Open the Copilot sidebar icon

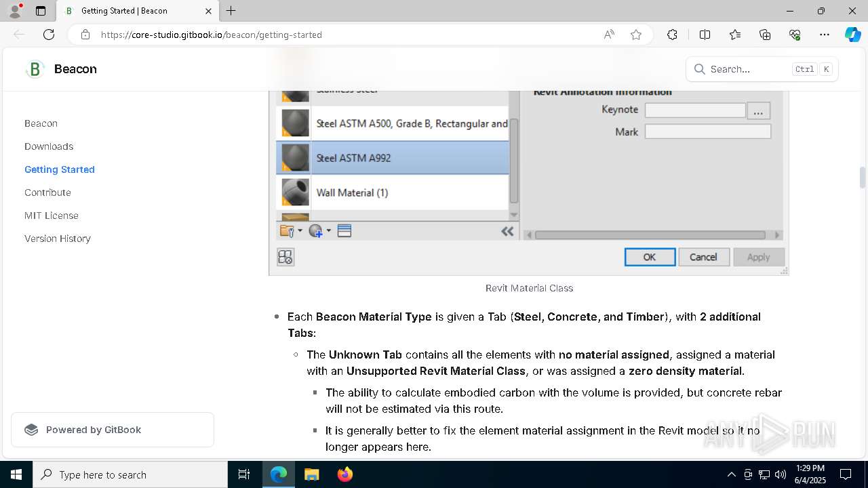click(x=852, y=35)
